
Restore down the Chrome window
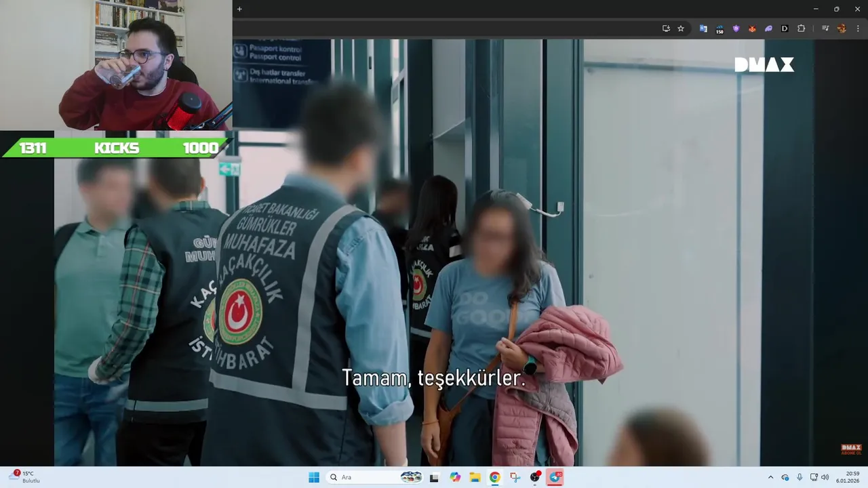pyautogui.click(x=836, y=9)
